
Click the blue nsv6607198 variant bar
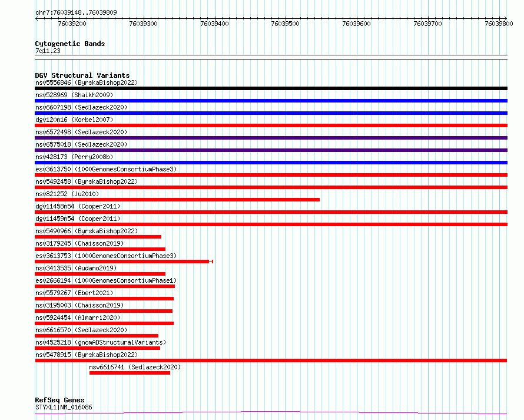(x=271, y=113)
